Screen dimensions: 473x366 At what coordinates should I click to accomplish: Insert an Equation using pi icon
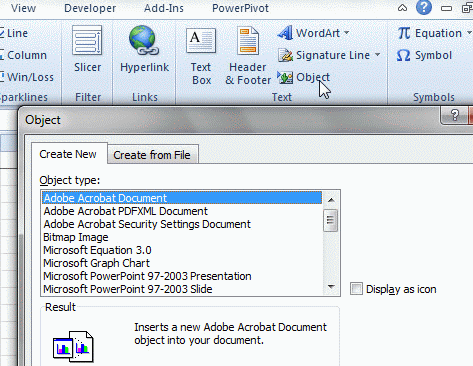[x=404, y=33]
